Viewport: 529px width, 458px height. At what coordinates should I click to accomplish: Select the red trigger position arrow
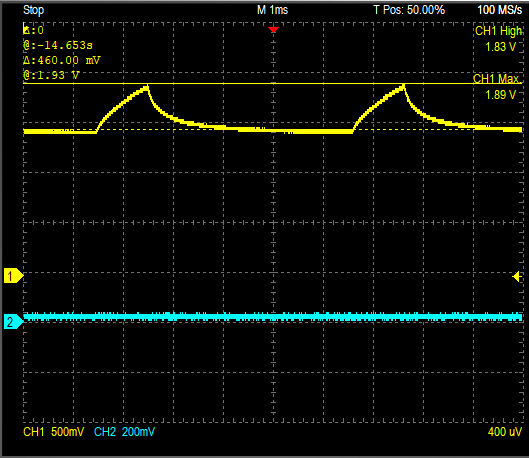(273, 29)
